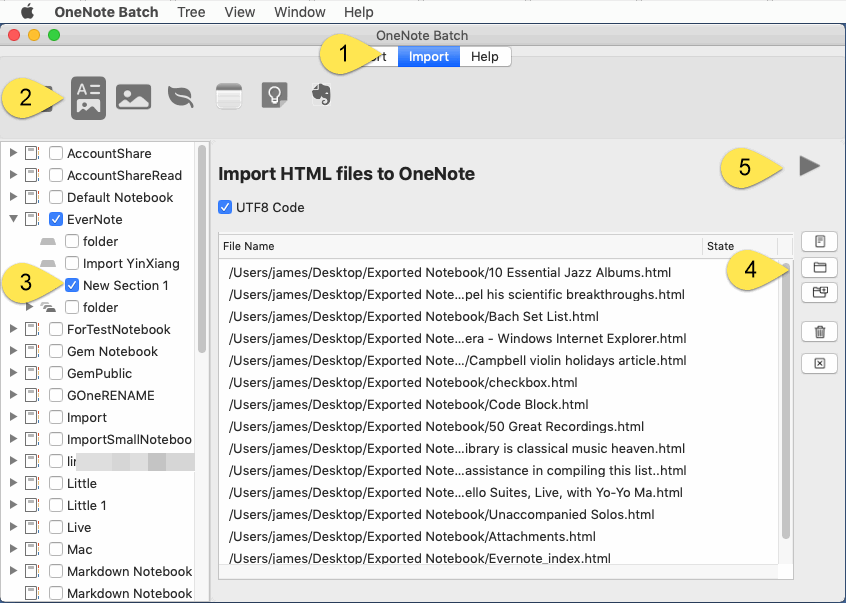This screenshot has height=603, width=846.
Task: Click the add folder icon button
Action: tap(820, 267)
